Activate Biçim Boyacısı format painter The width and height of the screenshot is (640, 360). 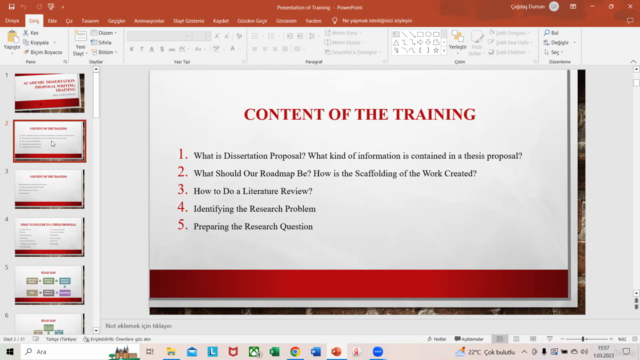pyautogui.click(x=43, y=52)
